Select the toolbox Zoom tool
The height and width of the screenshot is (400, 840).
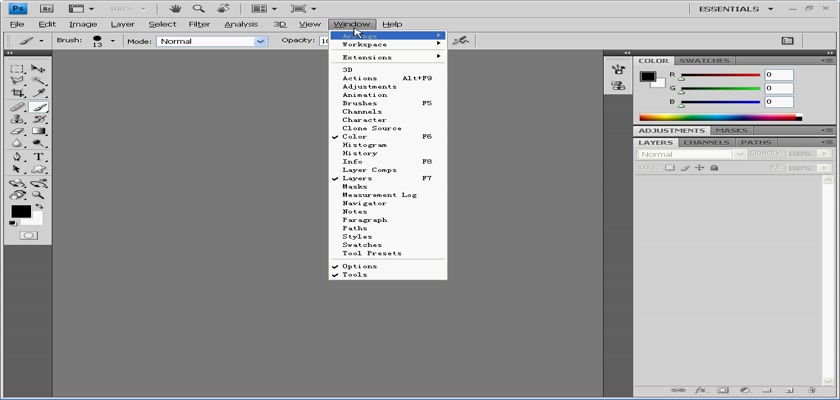click(x=38, y=195)
